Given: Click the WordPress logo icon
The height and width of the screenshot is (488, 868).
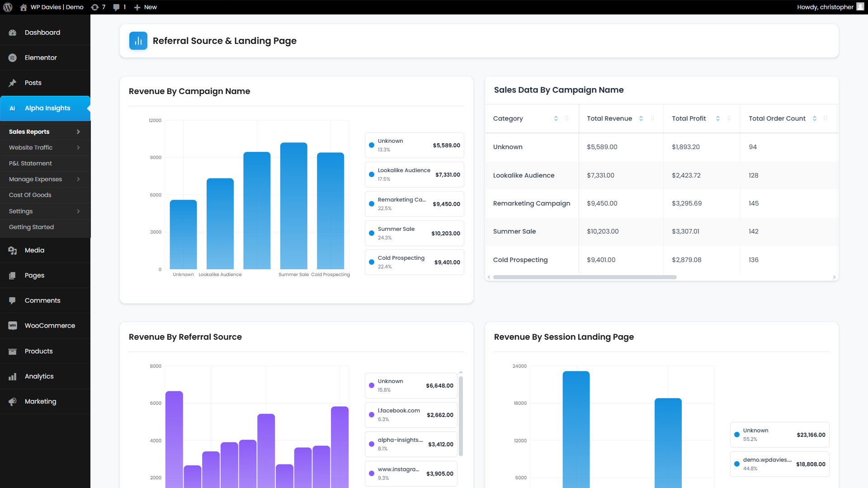Looking at the screenshot, I should (8, 7).
